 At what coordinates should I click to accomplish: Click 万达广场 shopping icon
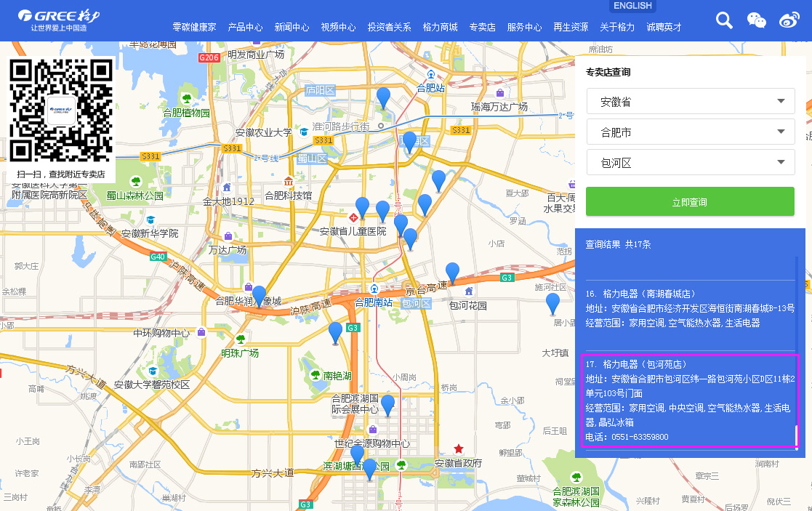[x=228, y=236]
